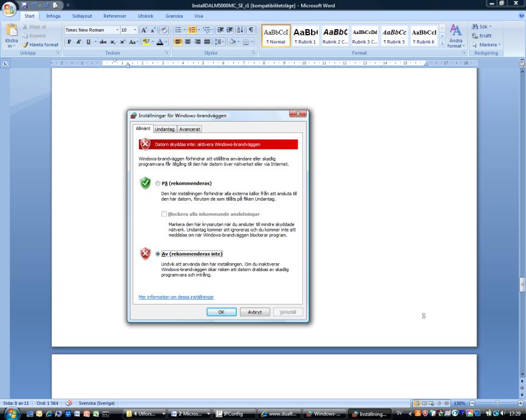Apply strikethrough formatting

(x=103, y=42)
